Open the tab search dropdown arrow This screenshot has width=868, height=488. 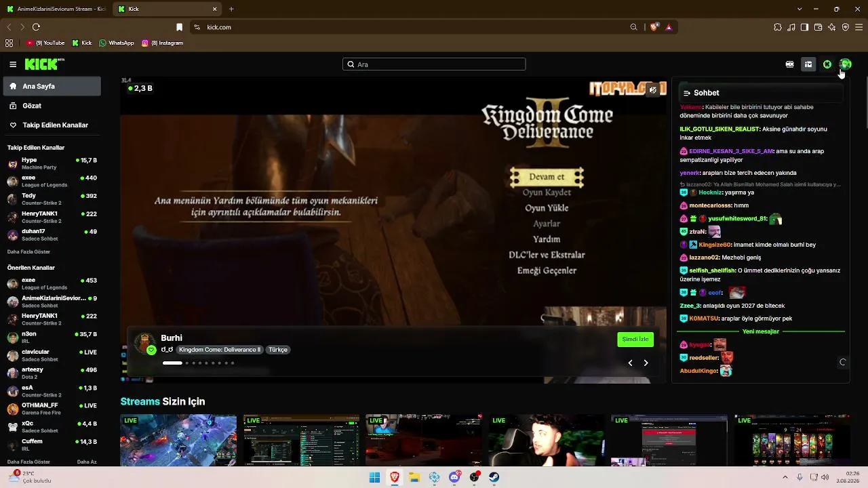[800, 9]
